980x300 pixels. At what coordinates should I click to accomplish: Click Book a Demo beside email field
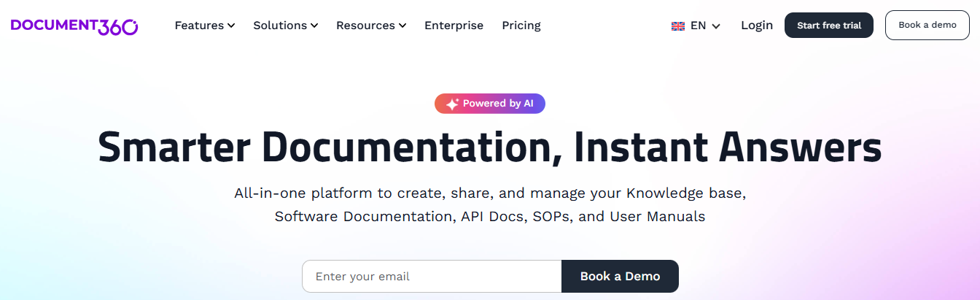tap(620, 277)
